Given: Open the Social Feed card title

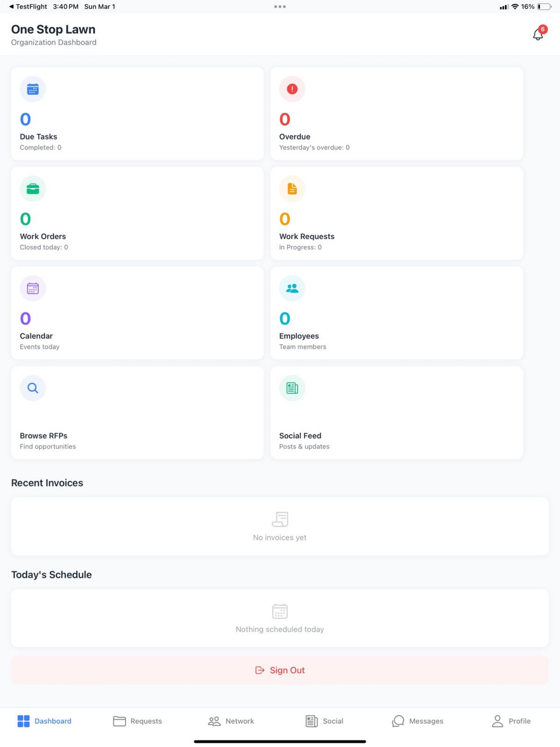Looking at the screenshot, I should tap(300, 436).
